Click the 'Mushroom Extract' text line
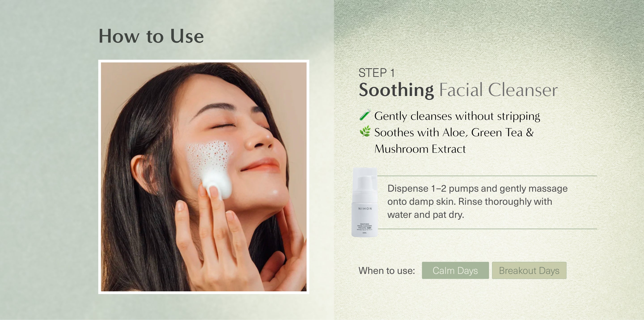 point(420,149)
